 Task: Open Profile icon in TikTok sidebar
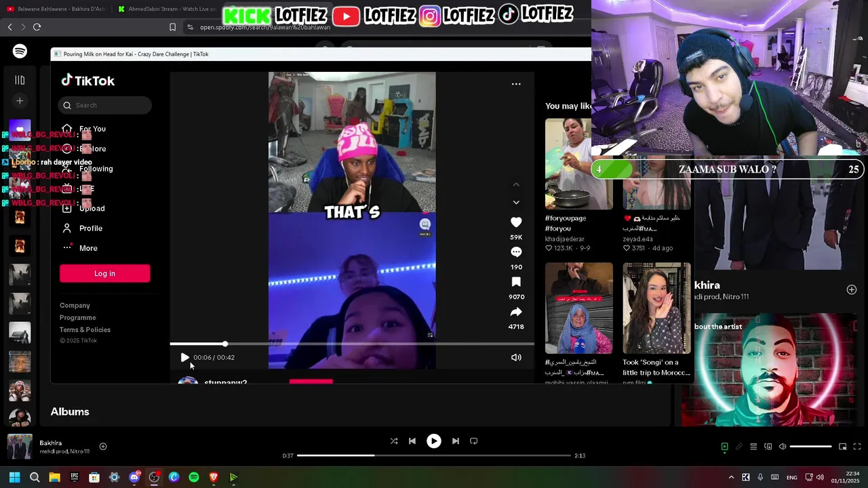(x=67, y=228)
